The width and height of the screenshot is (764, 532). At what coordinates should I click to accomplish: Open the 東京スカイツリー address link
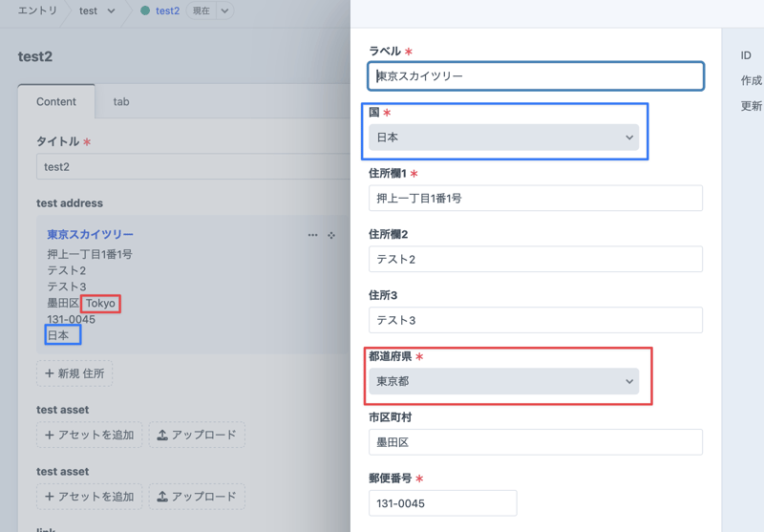point(90,235)
